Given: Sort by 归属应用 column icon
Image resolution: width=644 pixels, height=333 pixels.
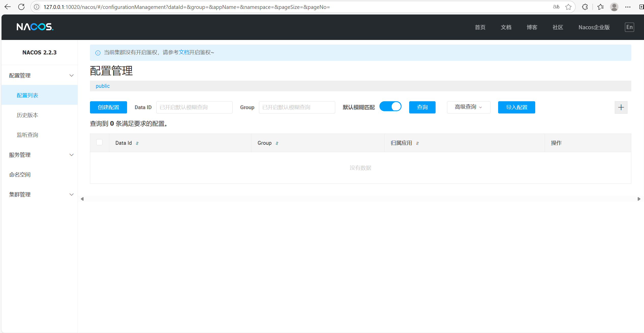Looking at the screenshot, I should click(417, 143).
